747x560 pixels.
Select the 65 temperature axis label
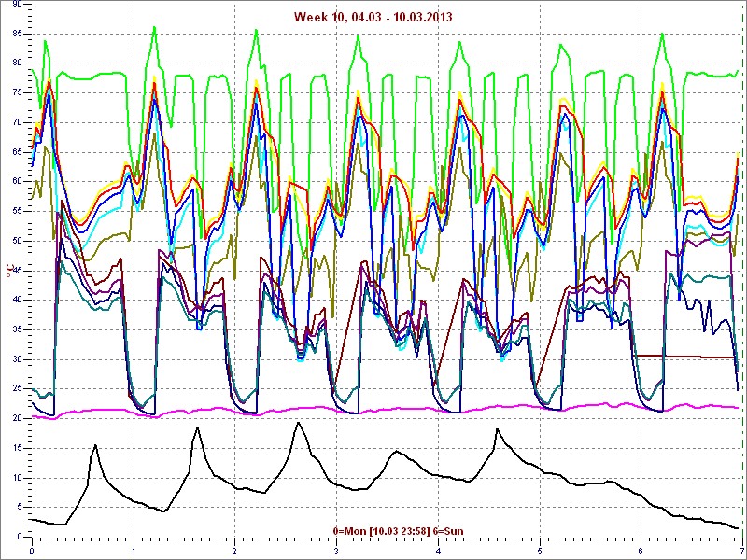pos(17,152)
